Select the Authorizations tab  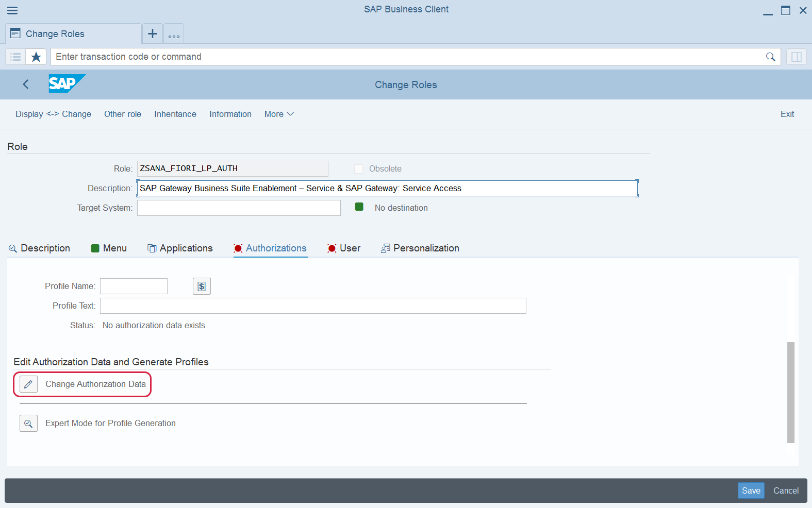(270, 248)
